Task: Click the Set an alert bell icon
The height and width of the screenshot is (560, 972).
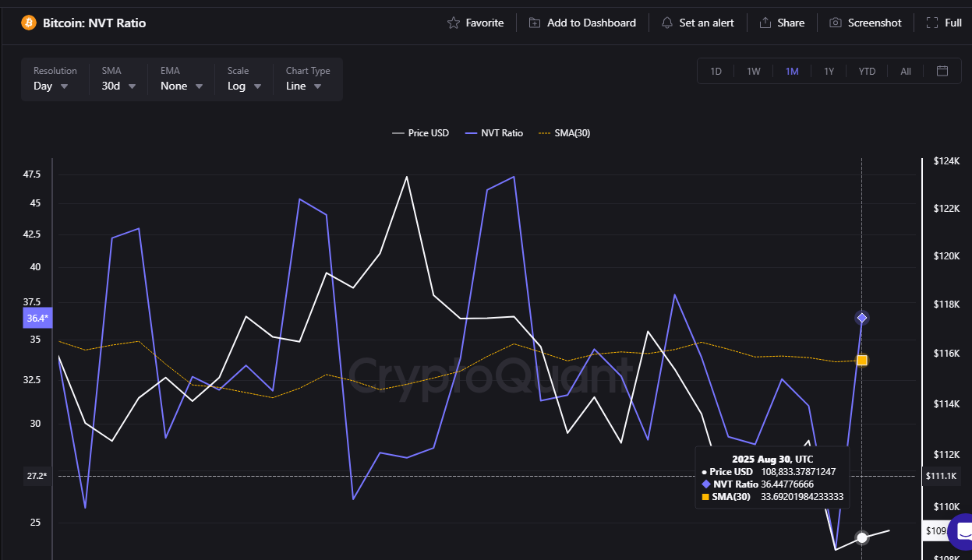Action: [666, 23]
